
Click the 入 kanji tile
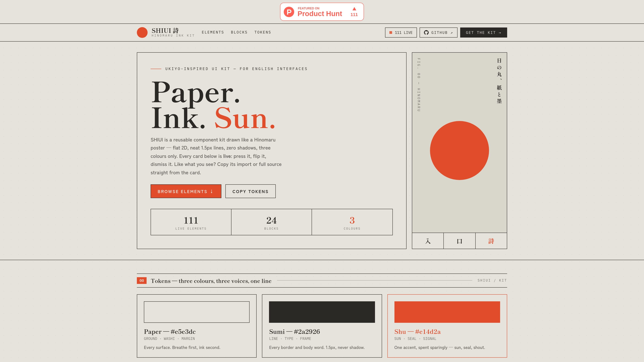click(428, 241)
